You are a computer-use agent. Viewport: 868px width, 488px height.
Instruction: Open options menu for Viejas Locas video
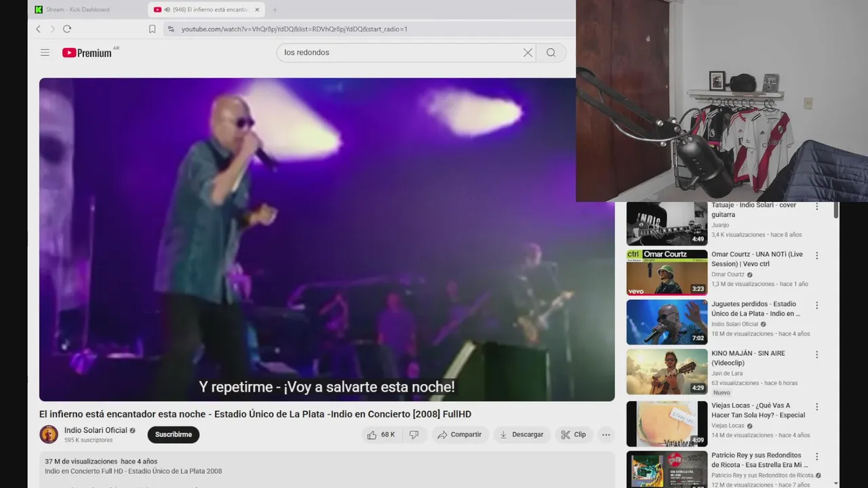tap(816, 407)
